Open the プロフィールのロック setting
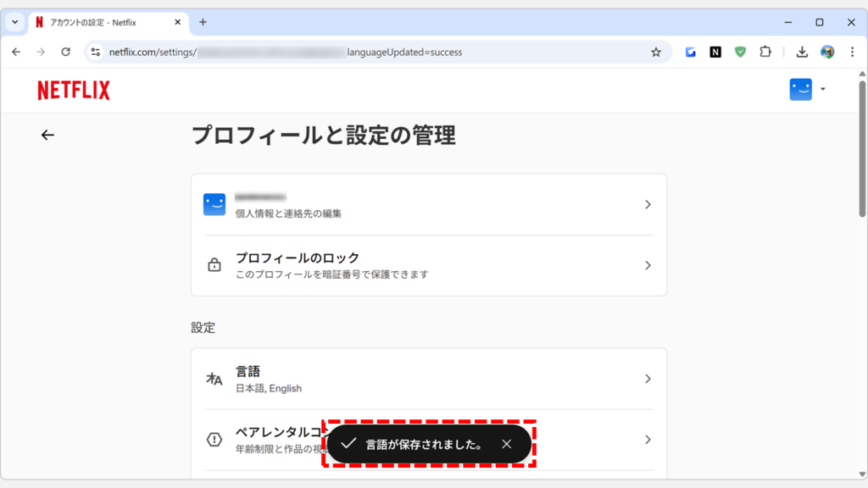Viewport: 868px width, 488px height. 429,265
